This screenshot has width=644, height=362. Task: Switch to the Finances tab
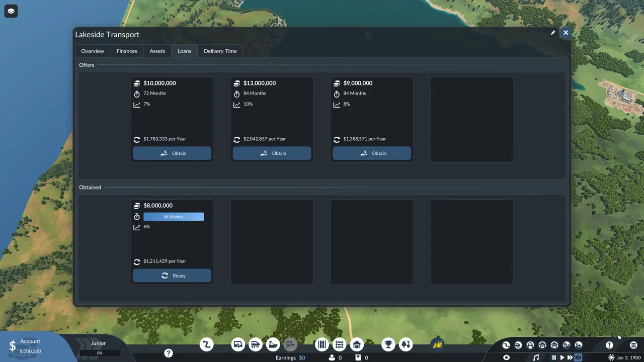point(127,51)
